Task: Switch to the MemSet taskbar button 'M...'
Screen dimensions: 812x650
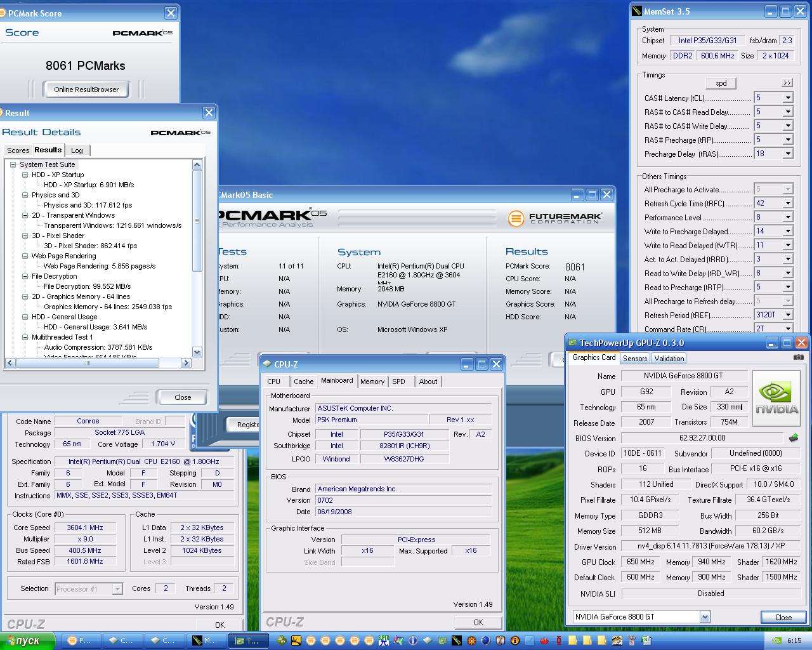Action: tap(205, 640)
